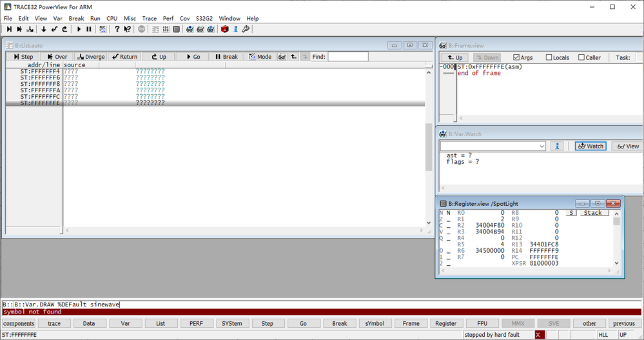Open the source List icon in main toolbar
Screen dimensions: 644x340
(155, 29)
